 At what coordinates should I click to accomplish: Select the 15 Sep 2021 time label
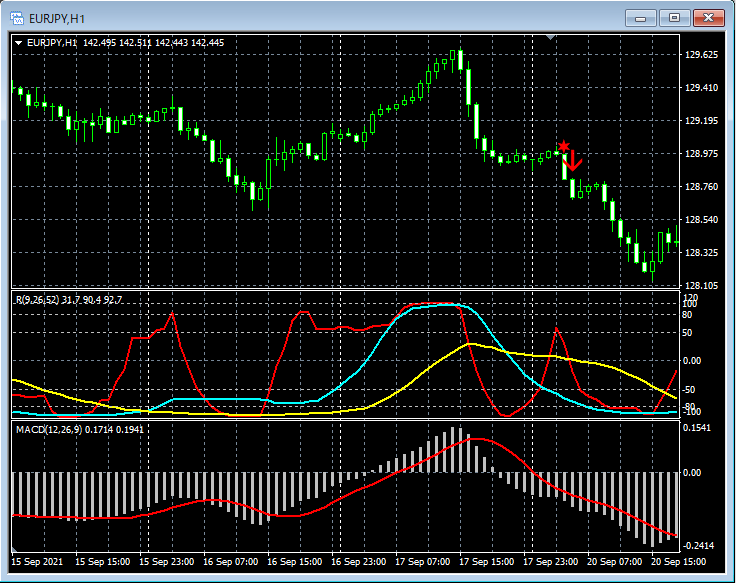point(36,562)
